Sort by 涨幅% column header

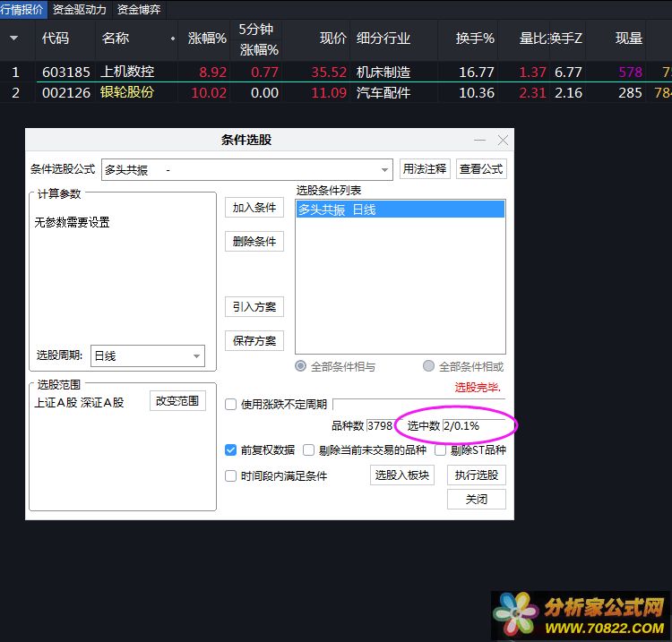point(207,39)
